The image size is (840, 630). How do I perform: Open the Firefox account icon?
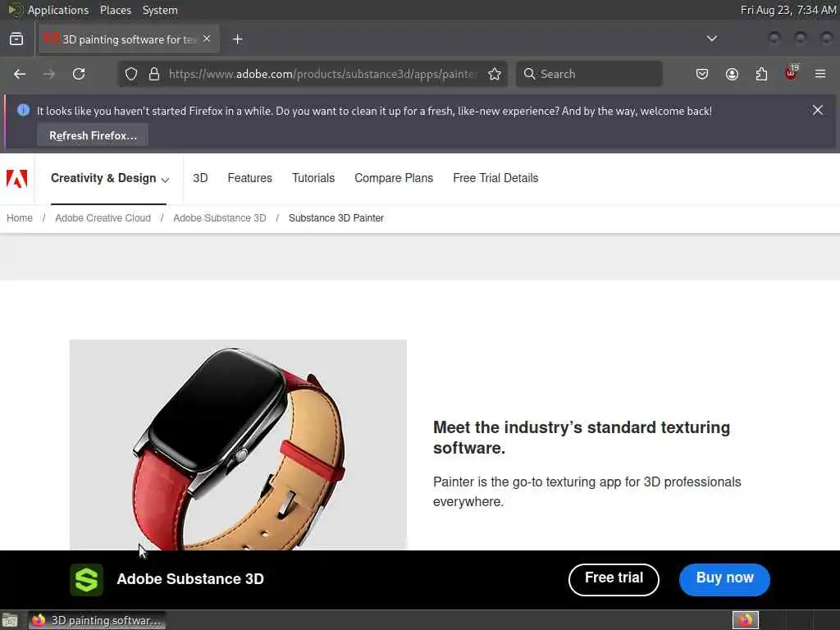(x=732, y=74)
